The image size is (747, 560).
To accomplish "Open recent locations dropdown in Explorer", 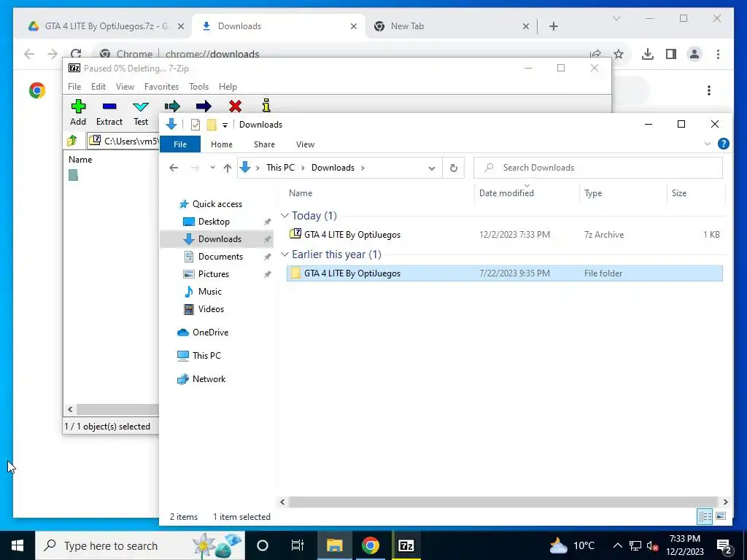I will (x=212, y=168).
